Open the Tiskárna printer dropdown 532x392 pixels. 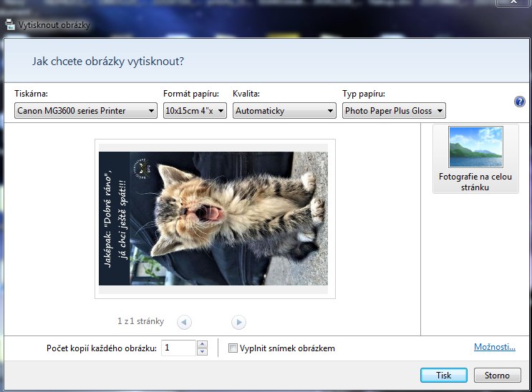coord(86,111)
